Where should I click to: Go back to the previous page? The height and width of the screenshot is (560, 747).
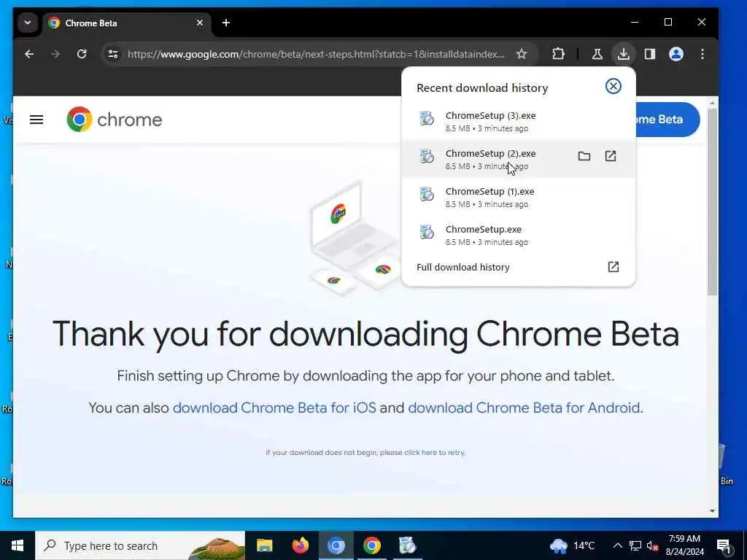click(x=29, y=54)
